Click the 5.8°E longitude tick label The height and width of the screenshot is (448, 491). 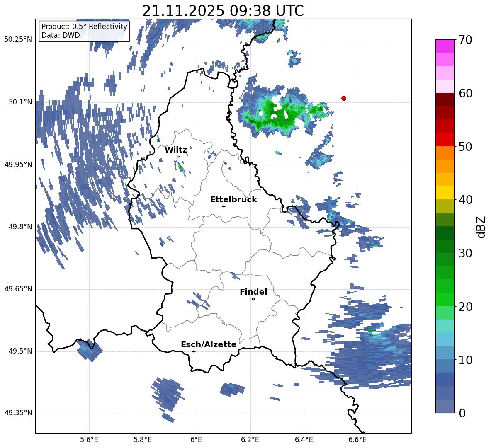143,440
